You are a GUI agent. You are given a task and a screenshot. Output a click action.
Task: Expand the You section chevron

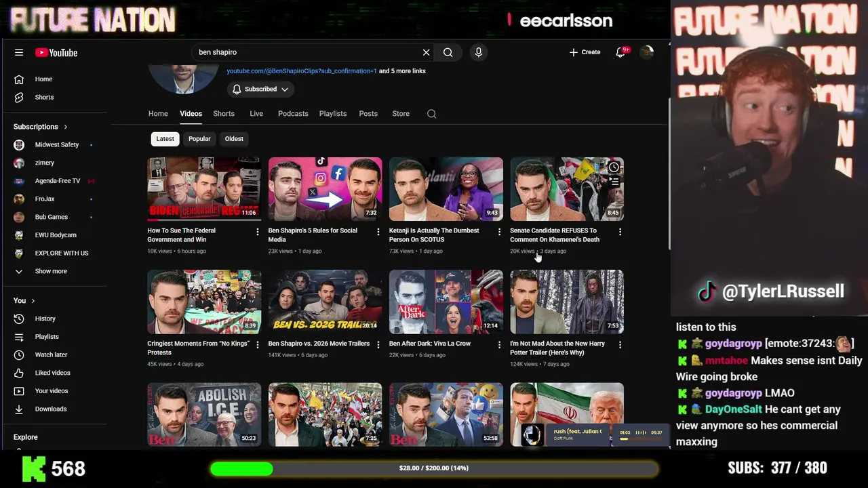coord(33,301)
